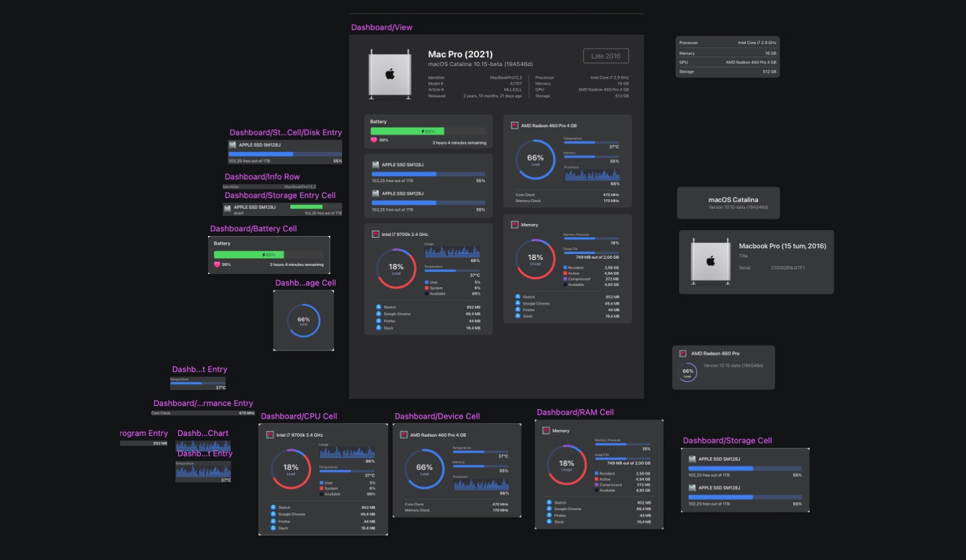Select the Dashboard/Battery Cell label

[x=254, y=229]
